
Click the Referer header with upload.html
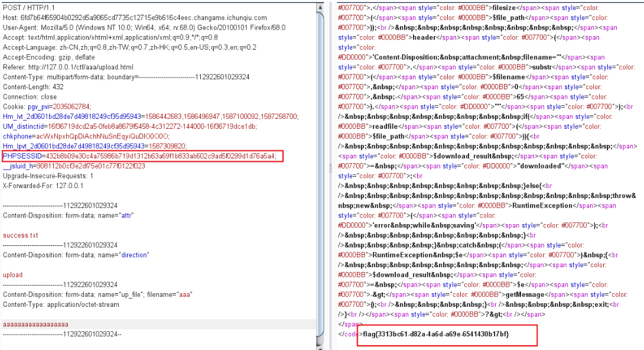[68, 67]
